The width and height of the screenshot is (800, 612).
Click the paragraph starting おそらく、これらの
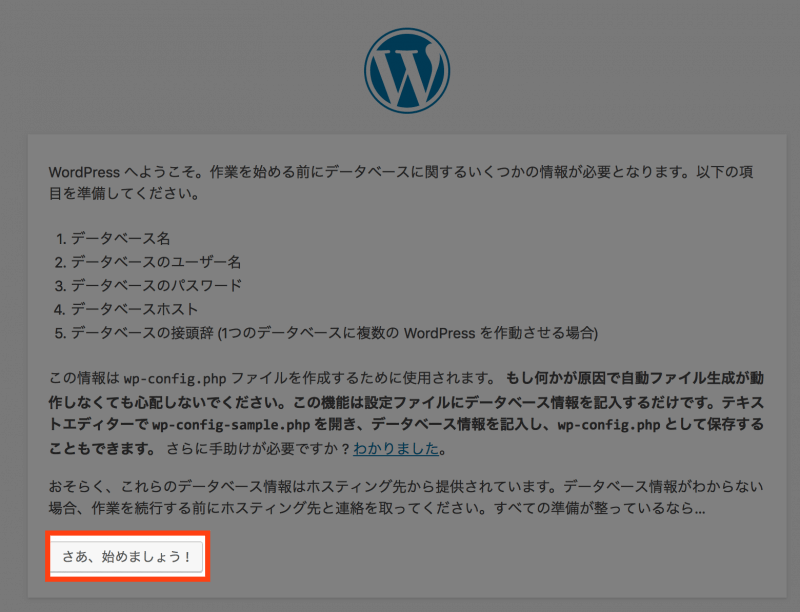pos(406,497)
